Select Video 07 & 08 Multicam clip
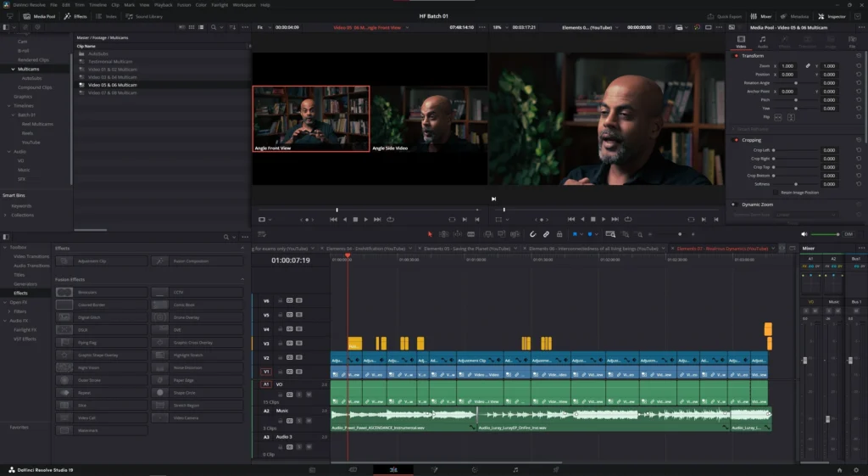Screen dimensions: 868x476 coord(112,92)
